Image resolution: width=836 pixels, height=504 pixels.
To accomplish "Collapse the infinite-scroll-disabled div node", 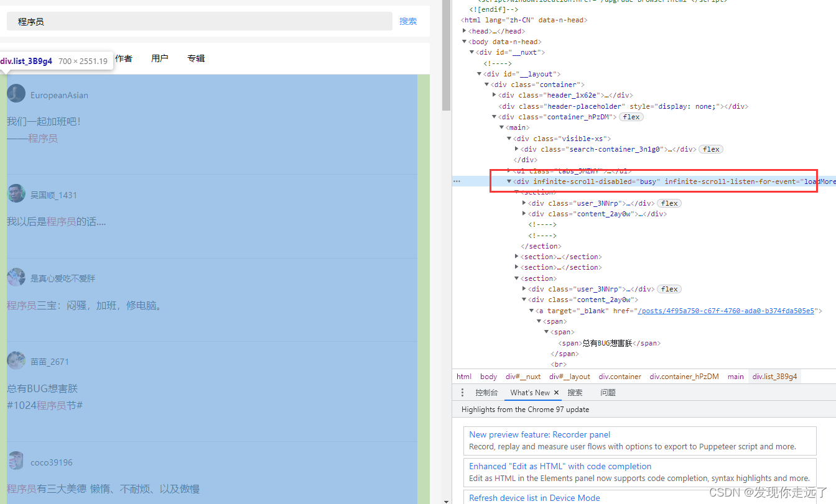I will coord(509,181).
